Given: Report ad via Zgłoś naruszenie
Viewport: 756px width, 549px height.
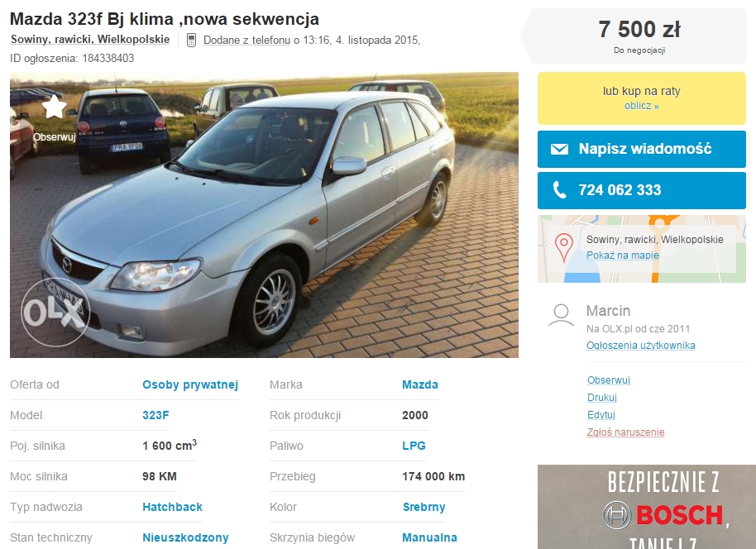Looking at the screenshot, I should [x=625, y=432].
